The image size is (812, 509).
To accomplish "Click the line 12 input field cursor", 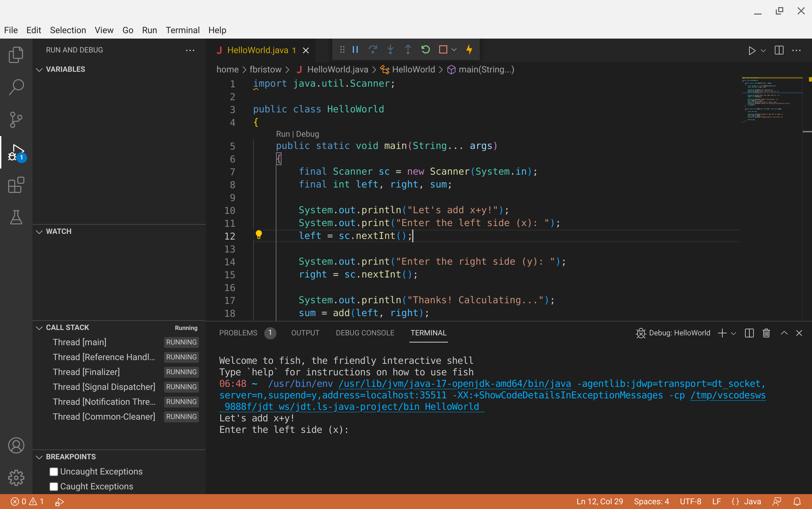I will point(412,236).
